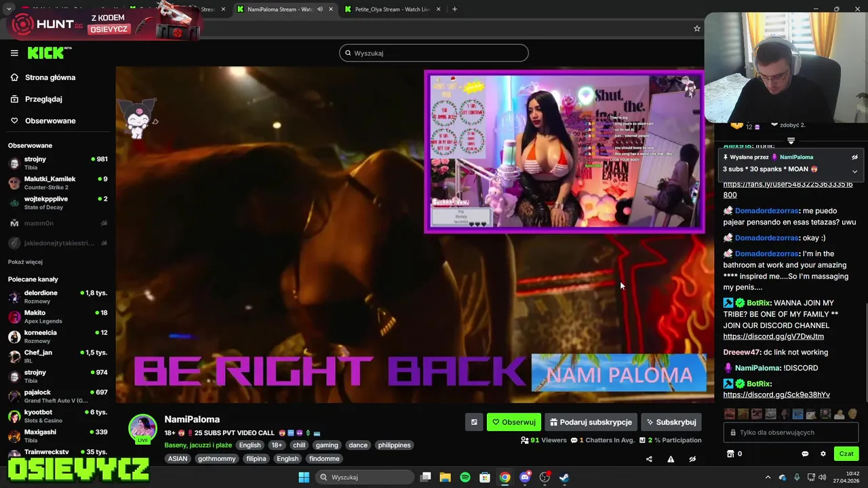The width and height of the screenshot is (868, 488).
Task: Hide the pinned message with eye-slash icon
Action: pos(854,157)
